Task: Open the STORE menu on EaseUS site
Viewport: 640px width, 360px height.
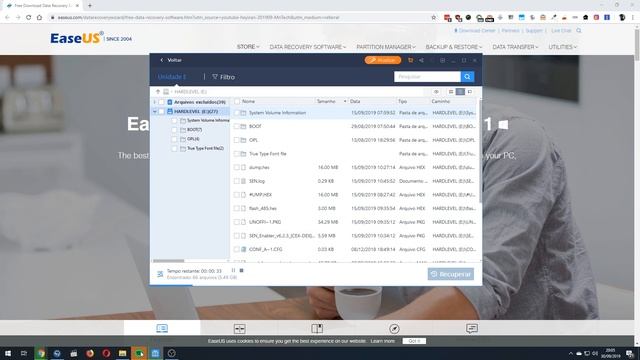Action: 248,47
